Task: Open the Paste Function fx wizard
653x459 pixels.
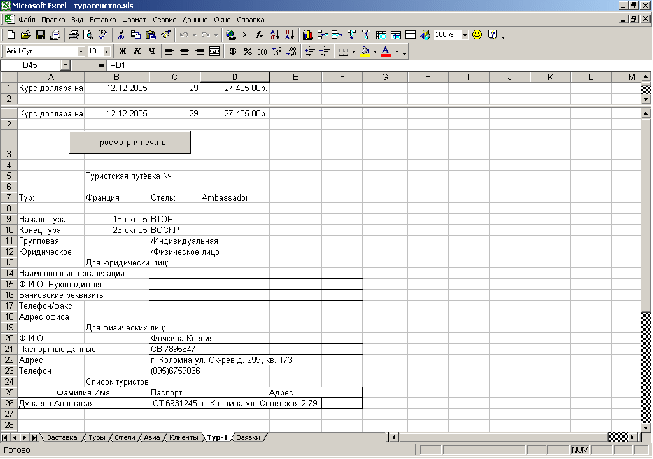Action: [x=259, y=35]
